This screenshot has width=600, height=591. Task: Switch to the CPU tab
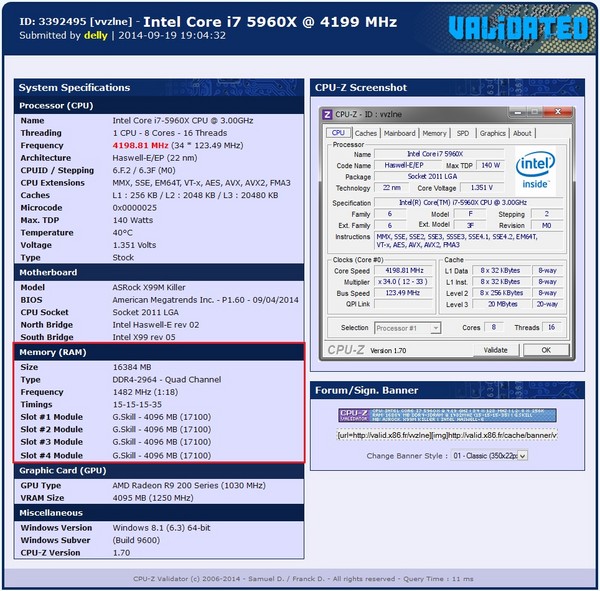point(338,133)
